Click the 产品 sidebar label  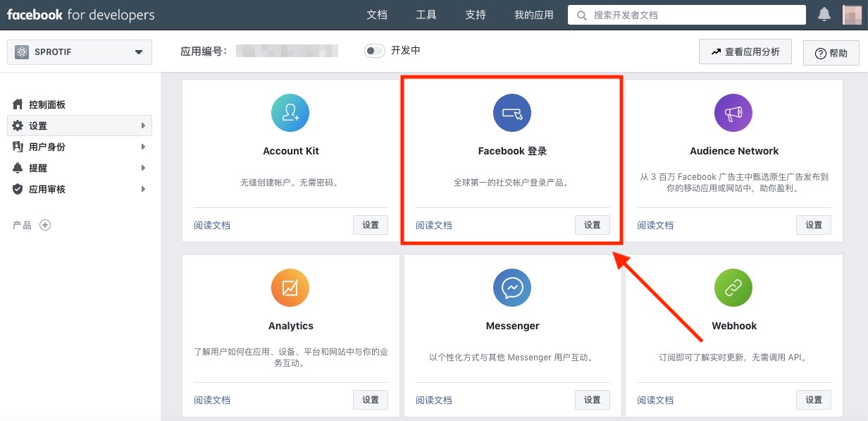pyautogui.click(x=22, y=225)
